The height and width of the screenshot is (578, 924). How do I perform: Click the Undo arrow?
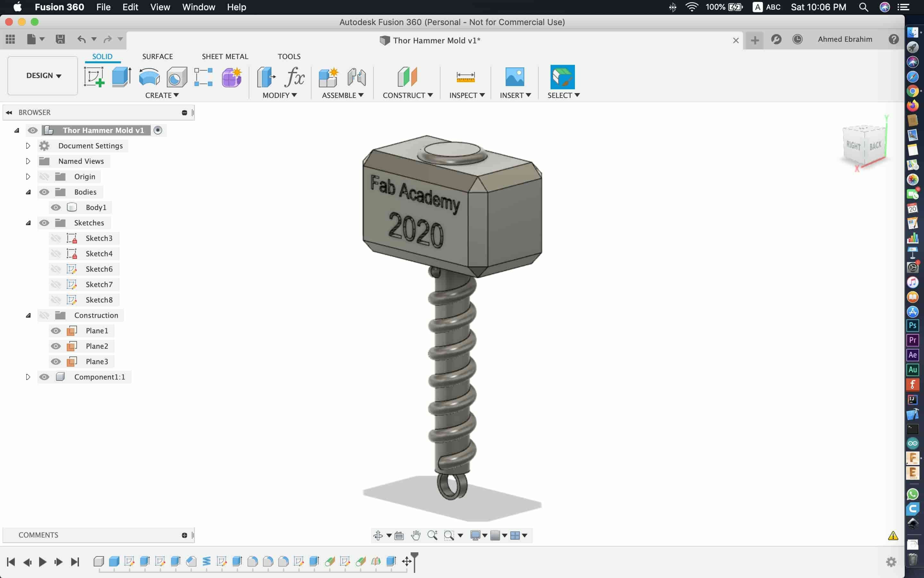tap(81, 39)
